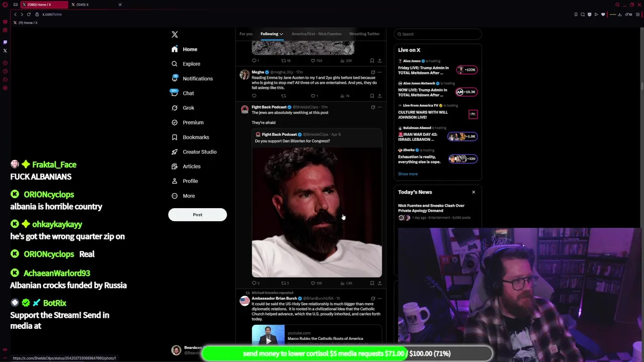Open a new browser tab

120,5
